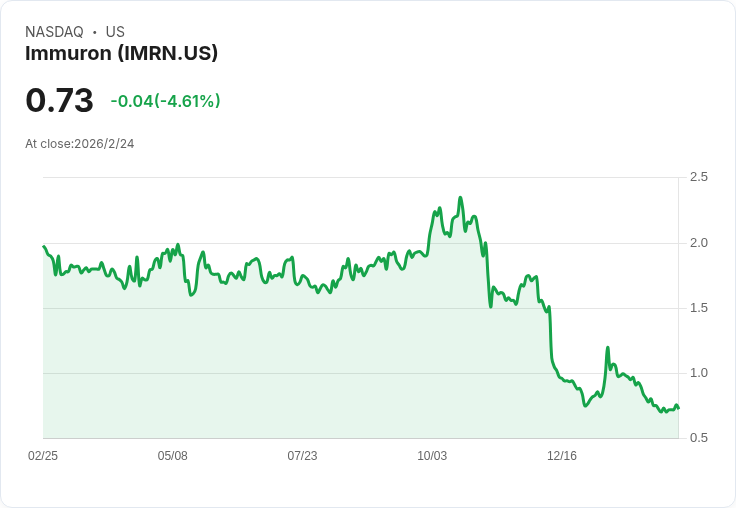Image resolution: width=736 pixels, height=508 pixels.
Task: Click the 2.5 y-axis price label
Action: point(699,177)
